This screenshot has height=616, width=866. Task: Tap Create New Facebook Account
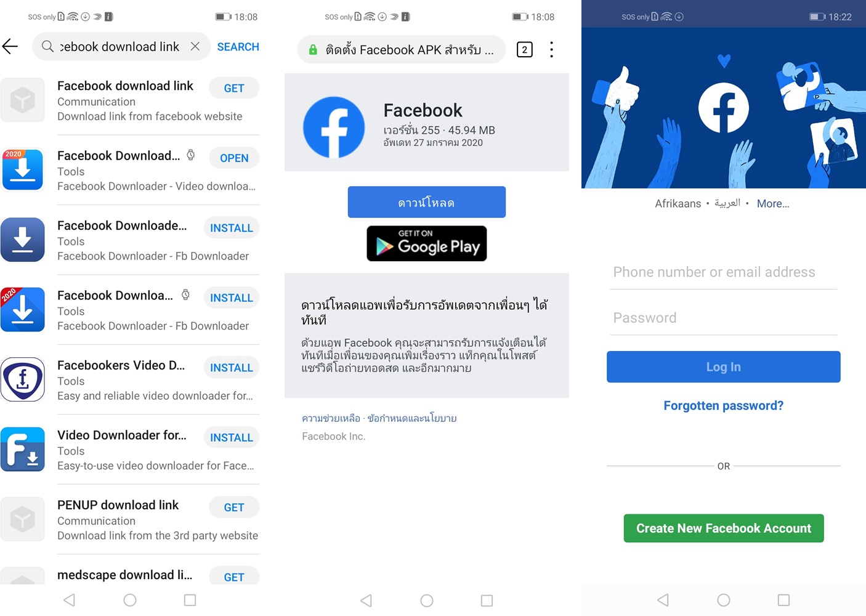[x=724, y=528]
